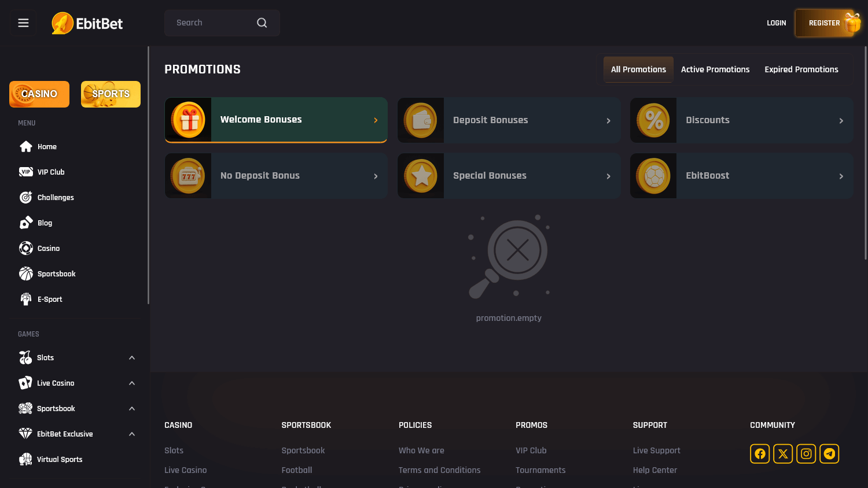
Task: Click the VIP Club badge icon
Action: point(26,172)
